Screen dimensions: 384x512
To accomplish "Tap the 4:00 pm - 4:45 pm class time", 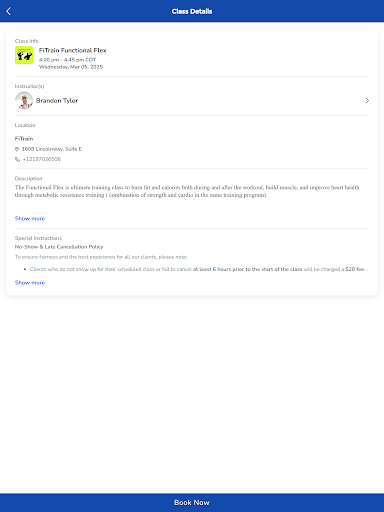I will (x=67, y=60).
